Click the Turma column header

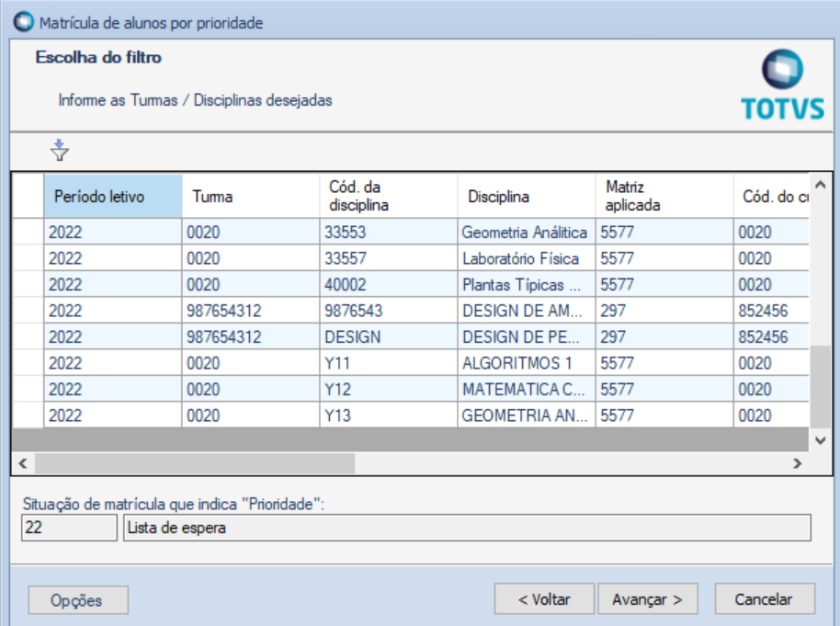[251, 196]
